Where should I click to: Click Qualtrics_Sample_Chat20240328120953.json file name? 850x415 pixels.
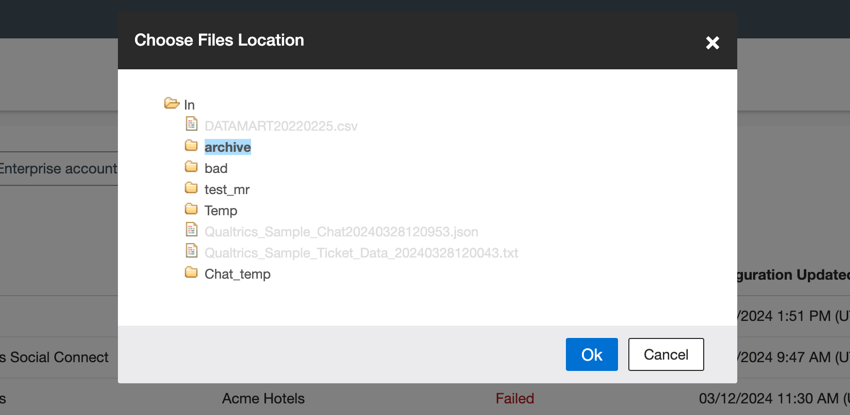(x=341, y=231)
